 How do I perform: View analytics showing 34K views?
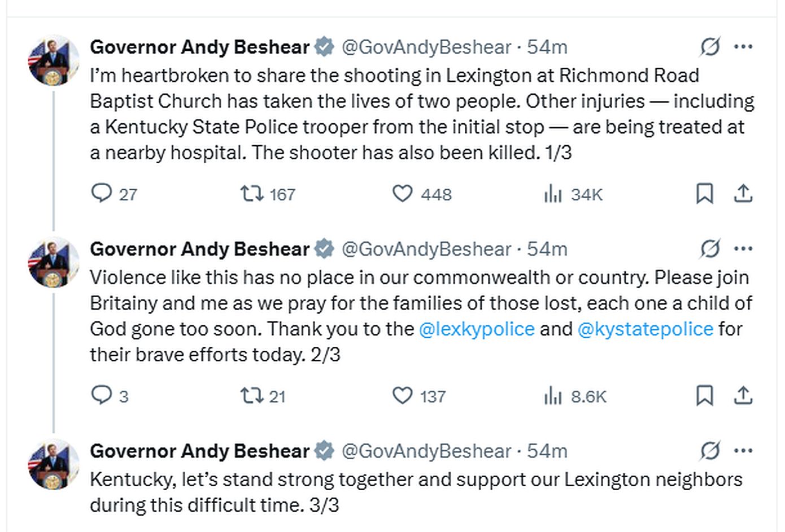pos(553,194)
